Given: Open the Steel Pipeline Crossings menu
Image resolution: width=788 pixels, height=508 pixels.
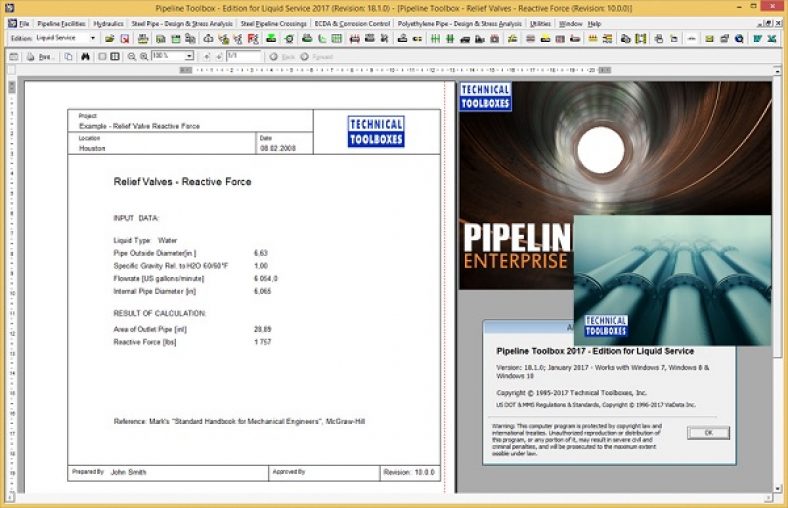Looking at the screenshot, I should point(274,23).
